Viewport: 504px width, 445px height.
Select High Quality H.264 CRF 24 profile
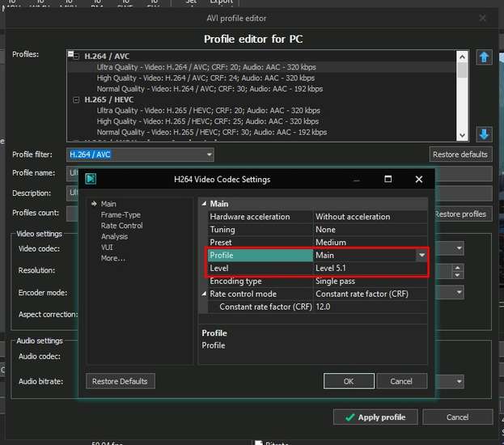(x=205, y=78)
